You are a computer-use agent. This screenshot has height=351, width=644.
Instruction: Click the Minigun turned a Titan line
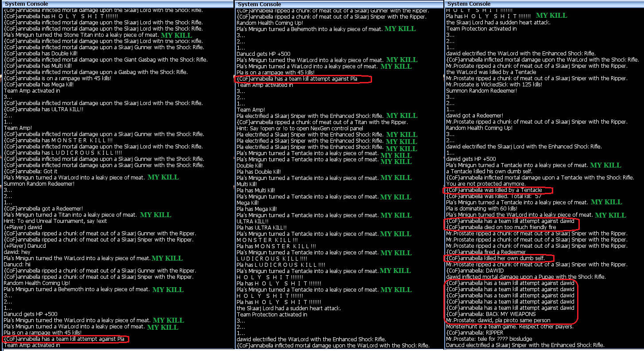pos(70,214)
